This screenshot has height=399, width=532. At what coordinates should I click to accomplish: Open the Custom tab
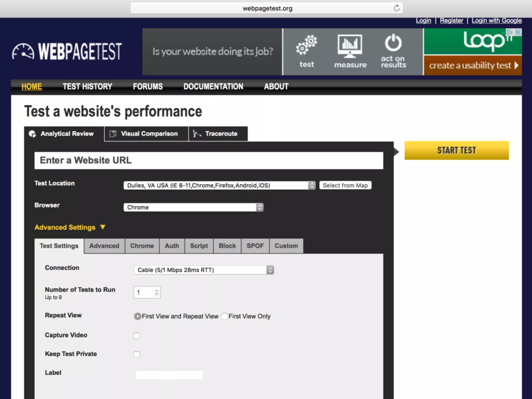286,246
